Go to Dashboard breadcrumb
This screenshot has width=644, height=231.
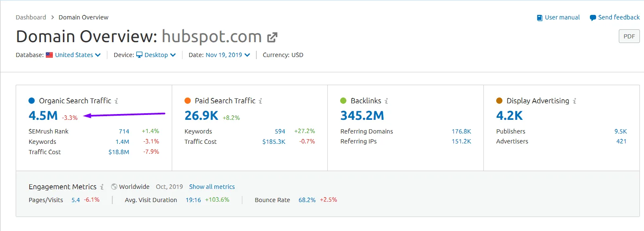tap(31, 17)
